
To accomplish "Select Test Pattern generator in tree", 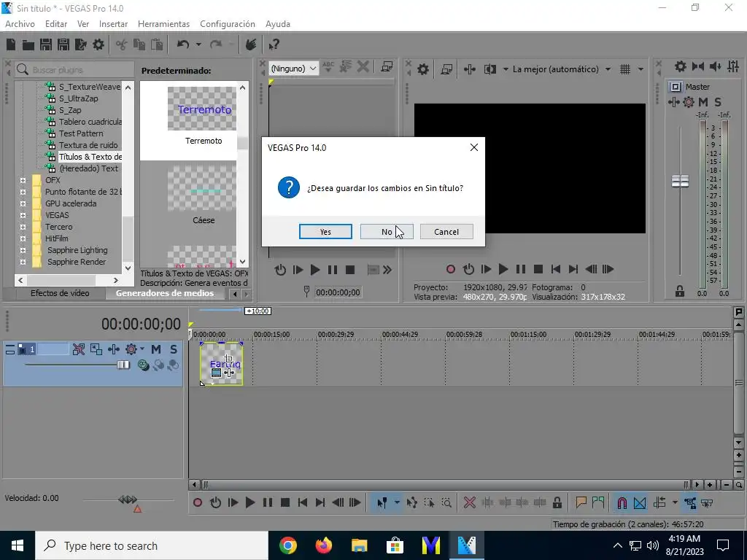I will 81,133.
